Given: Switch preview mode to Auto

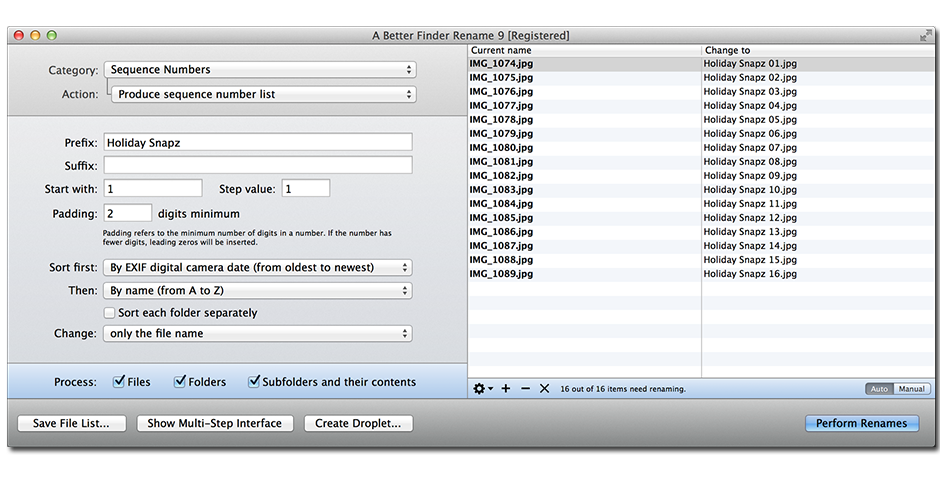Looking at the screenshot, I should (879, 388).
